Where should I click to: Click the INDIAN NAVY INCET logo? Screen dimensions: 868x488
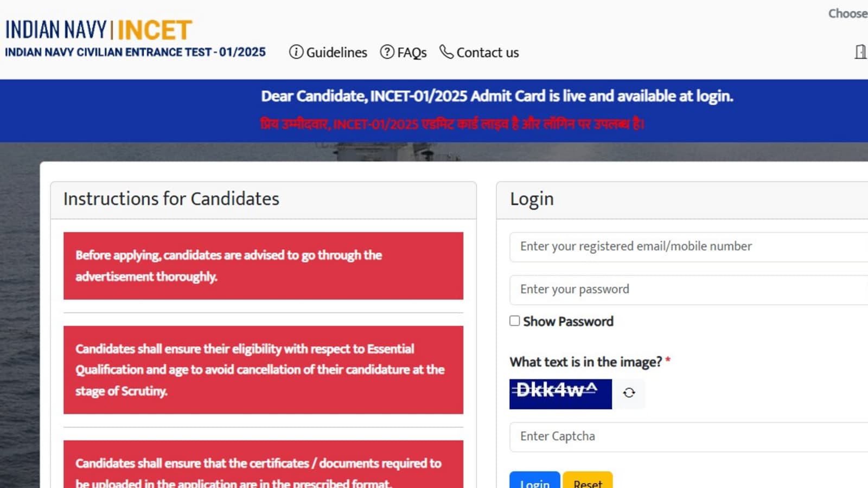click(x=99, y=30)
